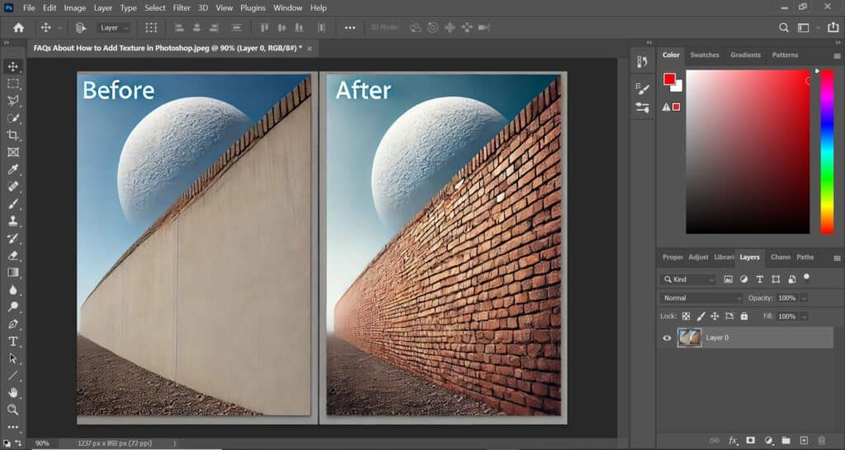Toggle Show Transform Controls icon

(x=151, y=27)
